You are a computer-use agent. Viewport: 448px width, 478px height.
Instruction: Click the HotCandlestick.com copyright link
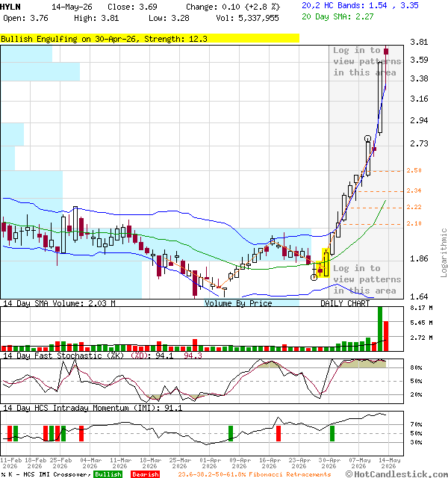tap(396, 474)
